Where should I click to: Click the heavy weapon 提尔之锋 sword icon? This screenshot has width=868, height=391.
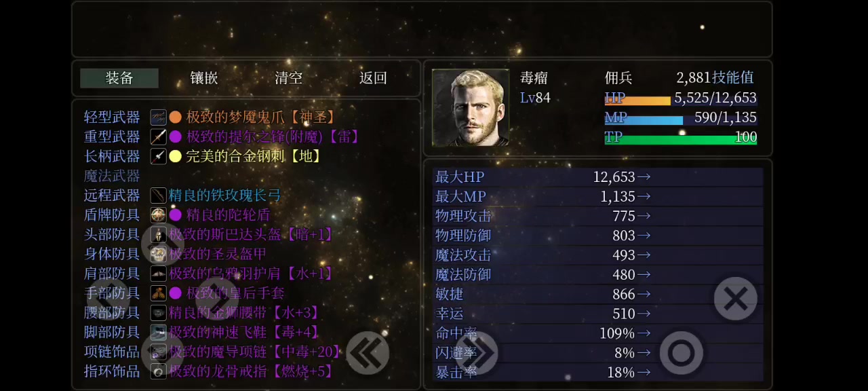click(x=158, y=136)
